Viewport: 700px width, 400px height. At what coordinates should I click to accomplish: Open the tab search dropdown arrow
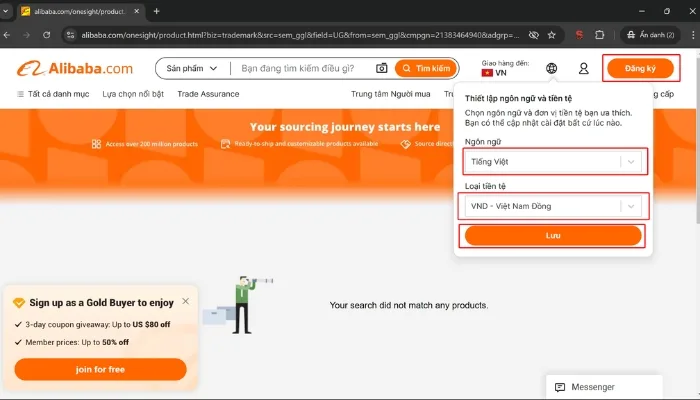click(5, 11)
